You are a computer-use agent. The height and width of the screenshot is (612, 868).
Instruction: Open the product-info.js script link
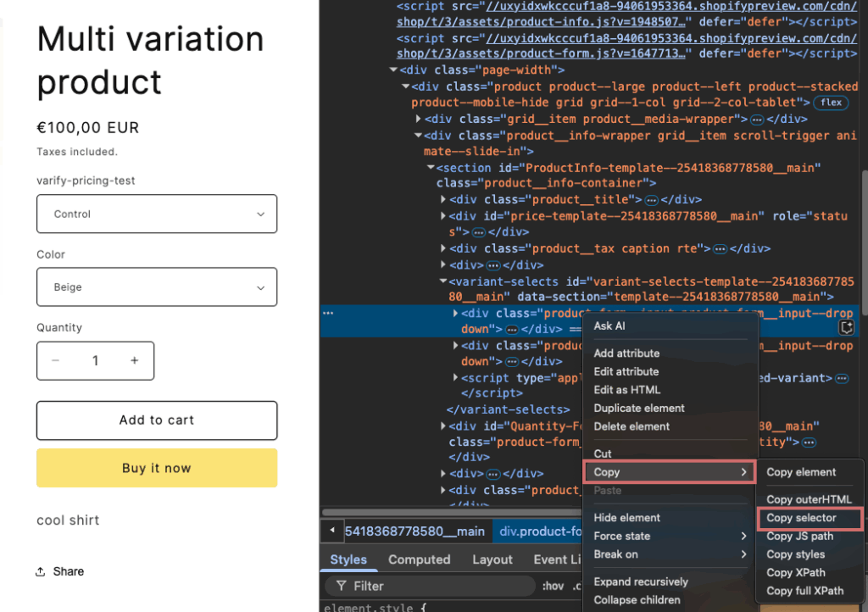(626, 14)
